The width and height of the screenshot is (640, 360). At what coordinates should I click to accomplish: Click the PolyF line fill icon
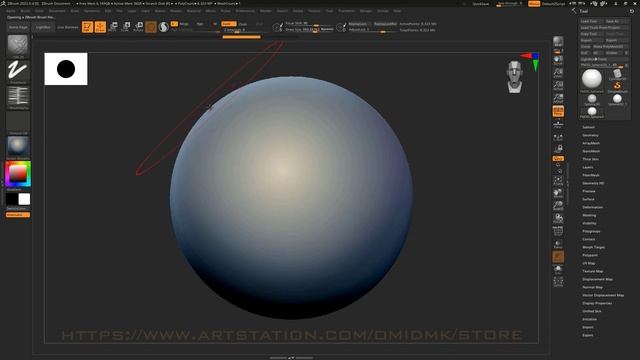[558, 231]
